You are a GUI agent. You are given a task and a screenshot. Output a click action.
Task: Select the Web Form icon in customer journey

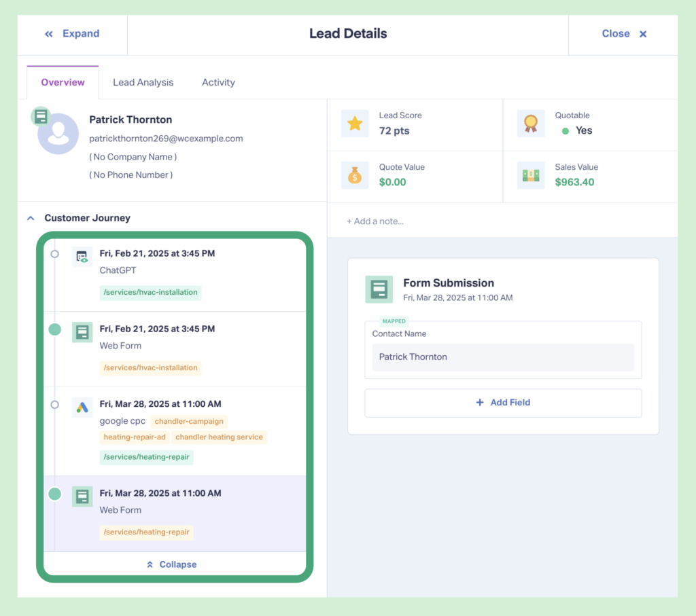[x=82, y=332]
